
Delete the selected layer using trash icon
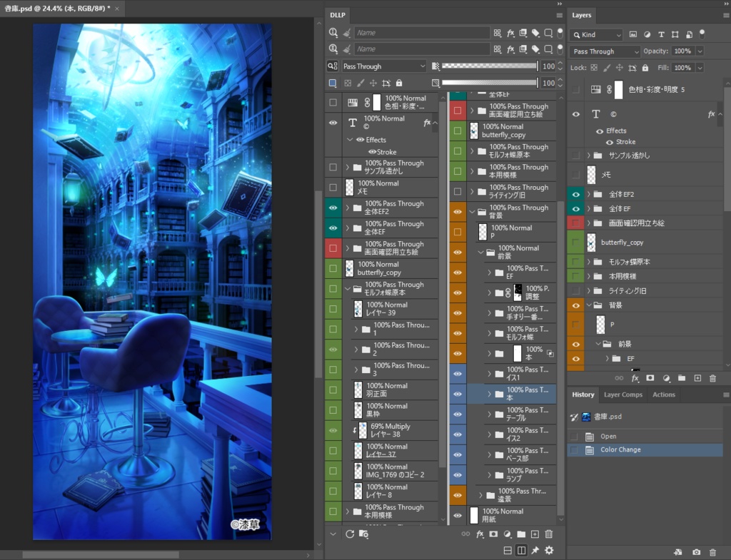point(712,379)
